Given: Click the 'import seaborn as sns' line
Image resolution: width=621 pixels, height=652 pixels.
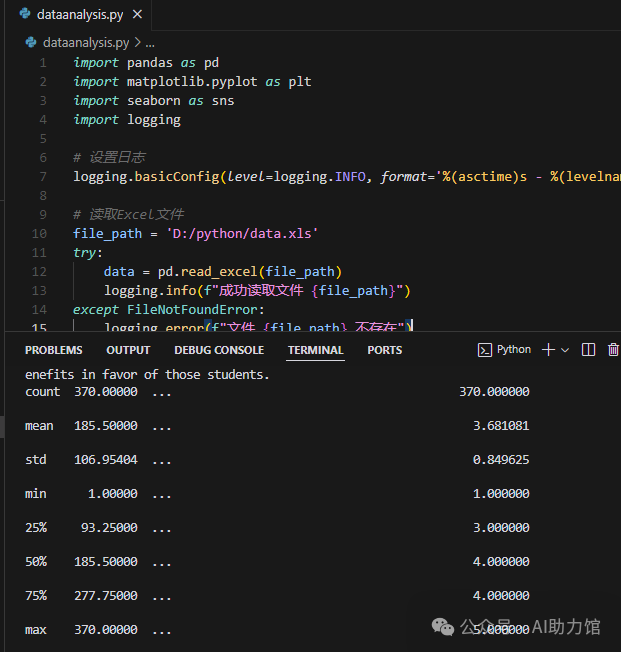Looking at the screenshot, I should coord(153,101).
